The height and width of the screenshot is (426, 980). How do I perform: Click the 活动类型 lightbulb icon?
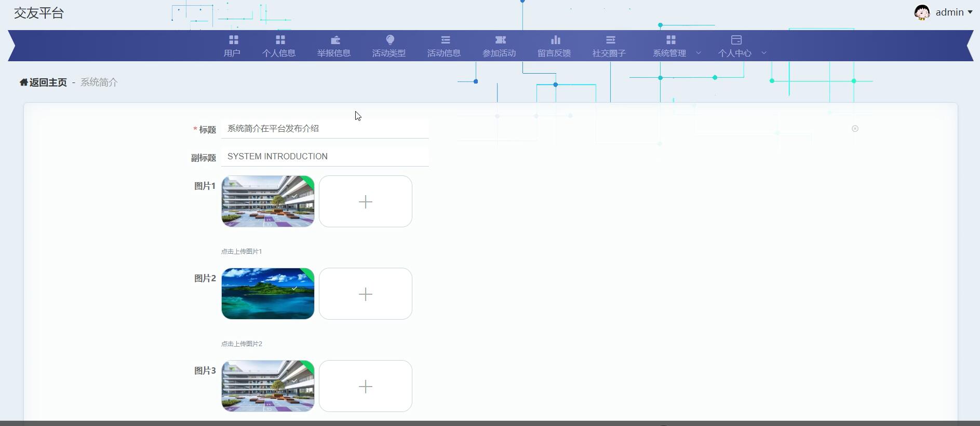[x=390, y=40]
